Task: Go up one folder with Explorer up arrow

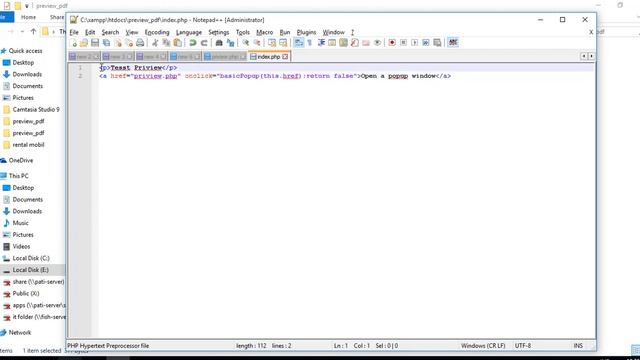Action: click(x=33, y=31)
